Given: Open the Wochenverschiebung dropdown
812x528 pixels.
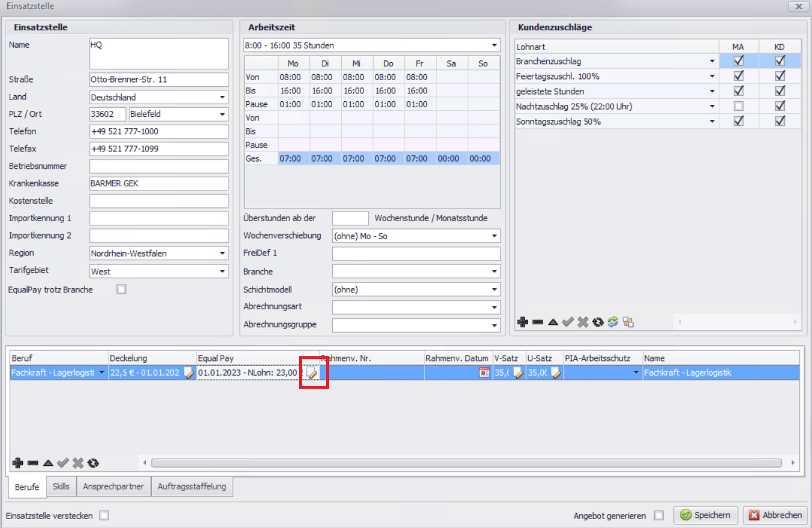Looking at the screenshot, I should (x=494, y=236).
